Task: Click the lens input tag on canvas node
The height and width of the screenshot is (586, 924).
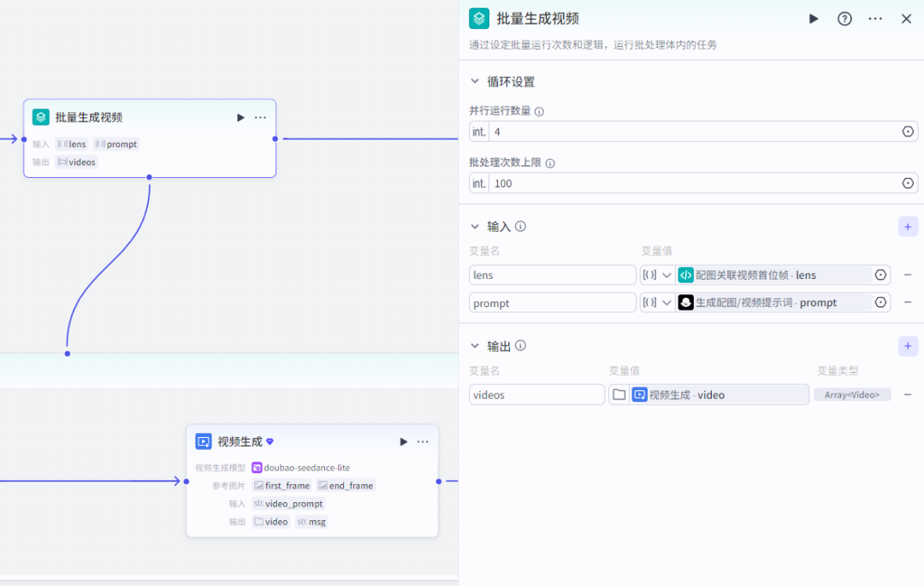Action: tap(71, 145)
